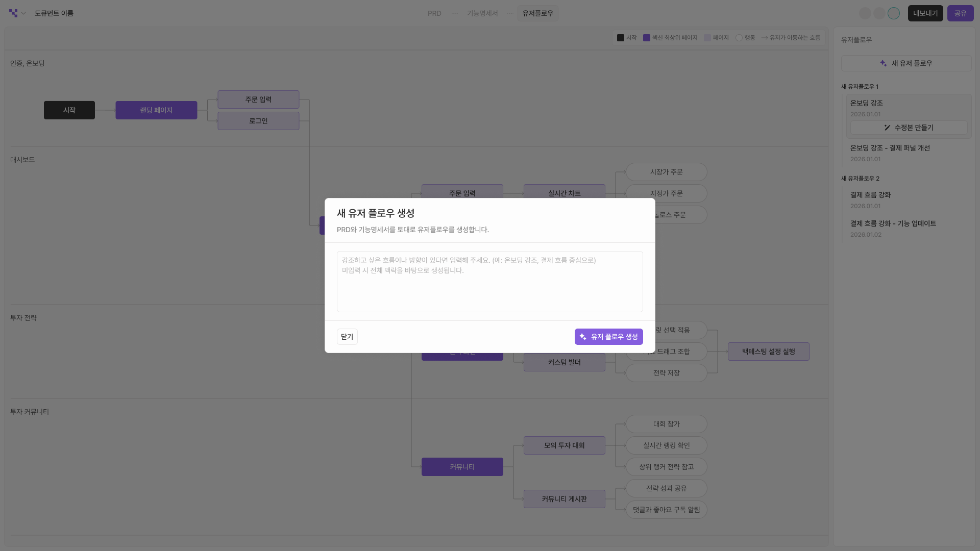Screen dimensions: 980x551
Task: Click the purple 섹션 최상위 페이지 legend swatch
Action: click(x=647, y=38)
